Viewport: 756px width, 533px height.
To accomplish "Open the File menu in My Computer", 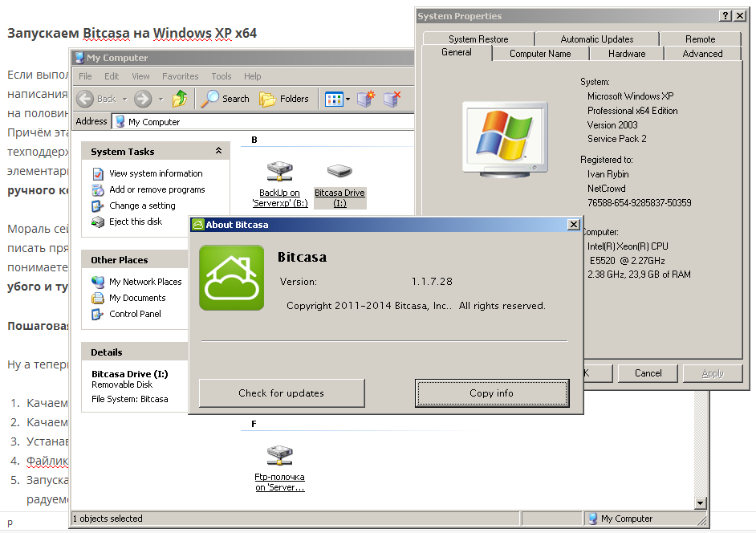I will click(x=85, y=76).
